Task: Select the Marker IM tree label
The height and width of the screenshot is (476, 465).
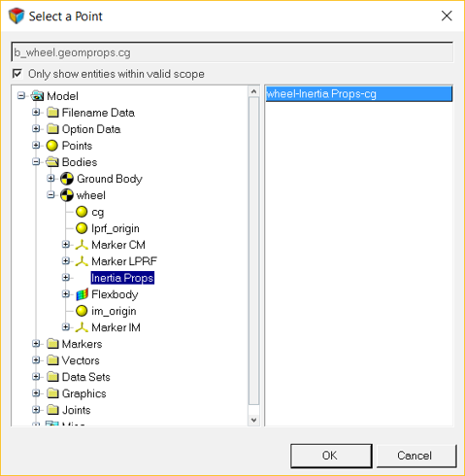Action: pos(116,327)
